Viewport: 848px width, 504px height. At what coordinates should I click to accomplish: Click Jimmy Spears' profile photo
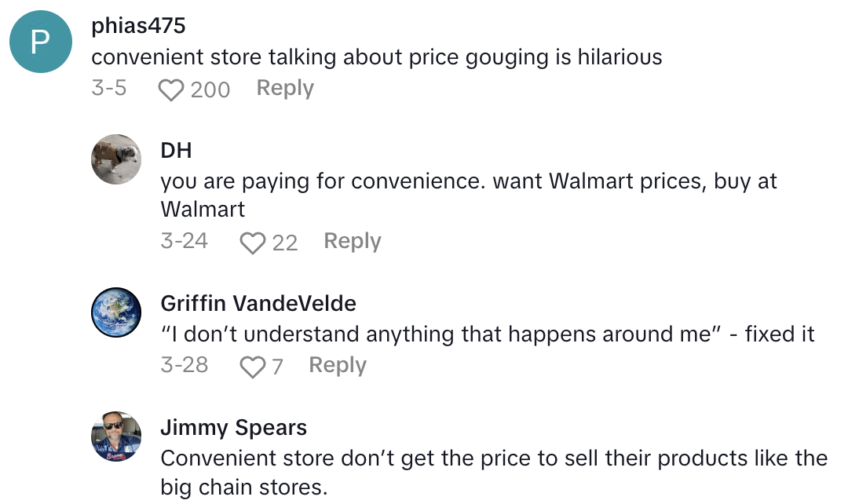click(117, 438)
